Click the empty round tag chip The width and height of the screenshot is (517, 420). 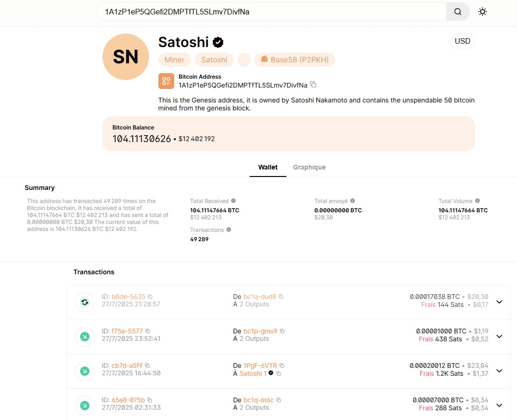[244, 60]
